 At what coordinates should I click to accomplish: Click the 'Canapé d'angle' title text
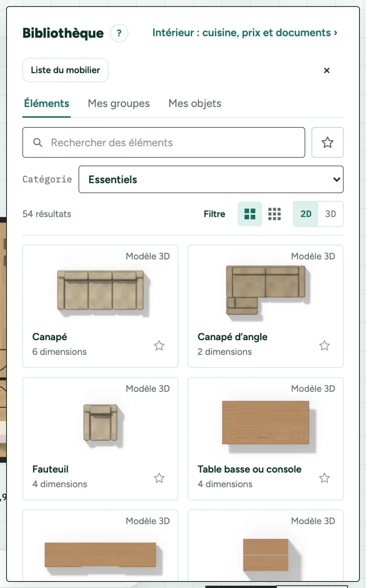(233, 337)
